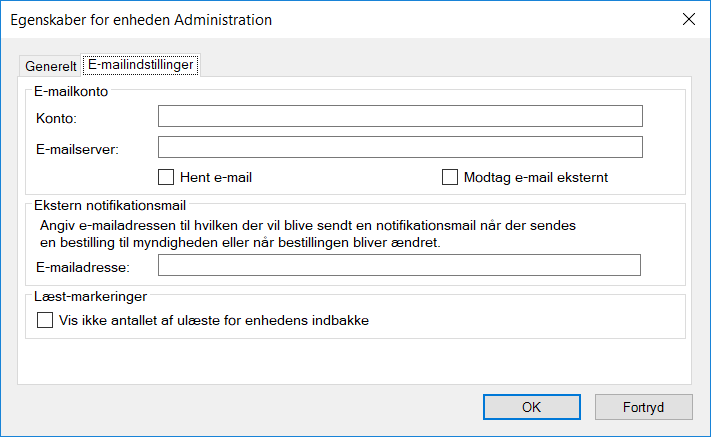Click the empty area below Læst-markeringer group
Image resolution: width=711 pixels, height=437 pixels.
(350, 360)
